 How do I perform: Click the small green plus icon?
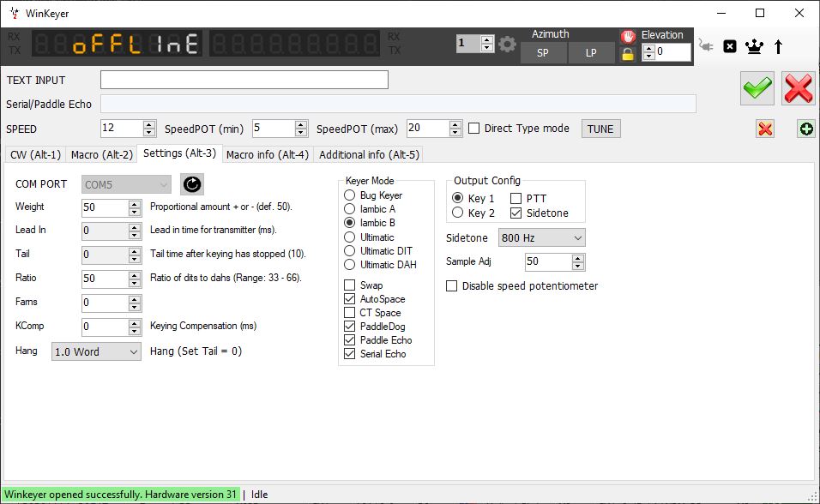click(806, 129)
